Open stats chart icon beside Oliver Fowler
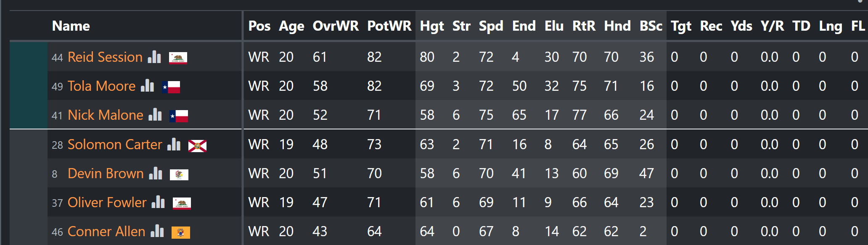Viewport: 868px width, 245px height. pos(158,202)
